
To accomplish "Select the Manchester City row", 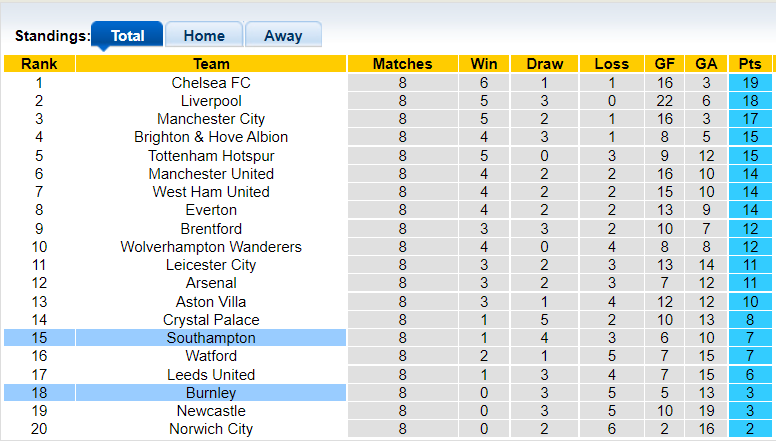I will tap(211, 119).
